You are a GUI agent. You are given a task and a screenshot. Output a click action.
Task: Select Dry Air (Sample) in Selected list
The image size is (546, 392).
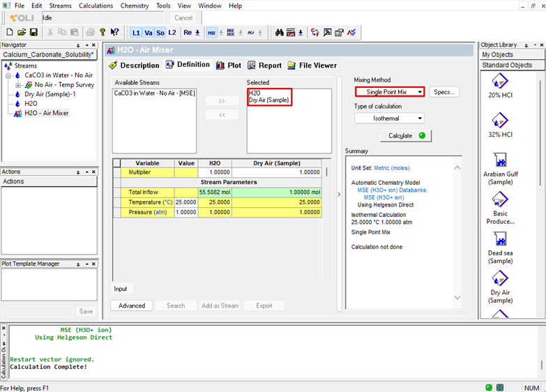269,100
